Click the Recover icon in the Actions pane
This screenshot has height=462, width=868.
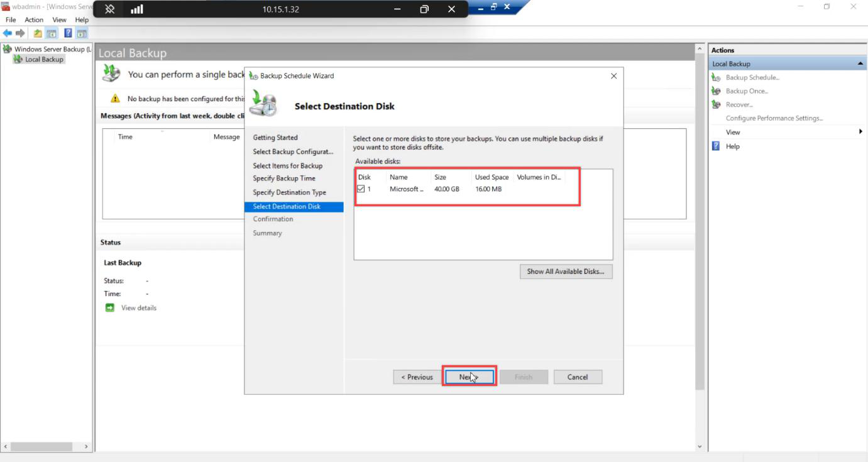(x=716, y=104)
